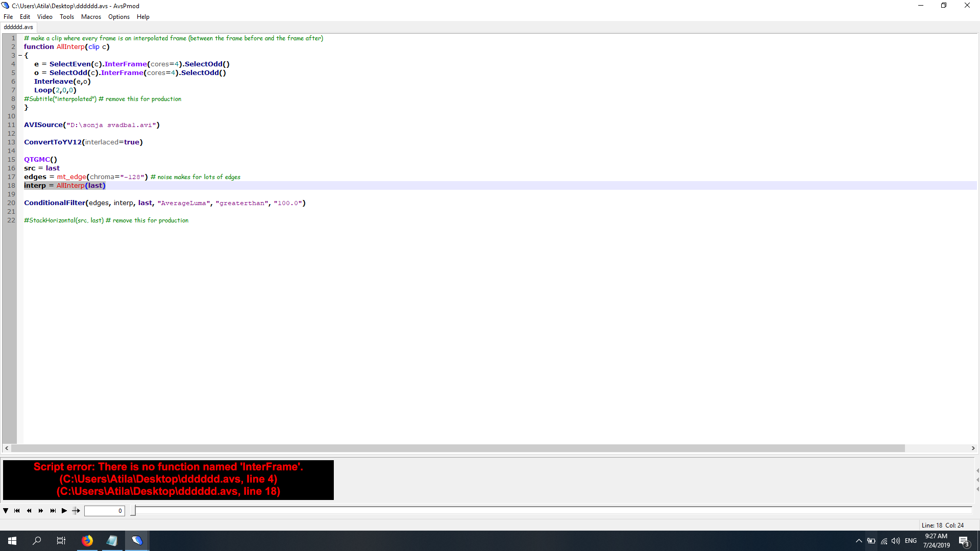
Task: Toggle the video preview with the down-triangle icon
Action: (x=6, y=511)
